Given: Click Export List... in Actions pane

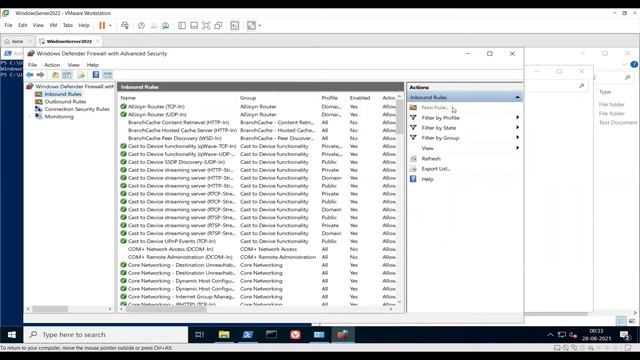Looking at the screenshot, I should coord(436,169).
